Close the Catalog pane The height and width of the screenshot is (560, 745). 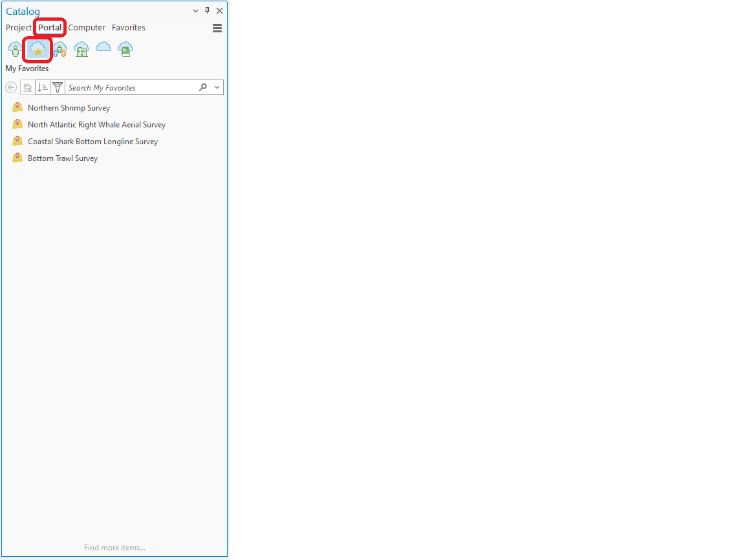pyautogui.click(x=219, y=10)
